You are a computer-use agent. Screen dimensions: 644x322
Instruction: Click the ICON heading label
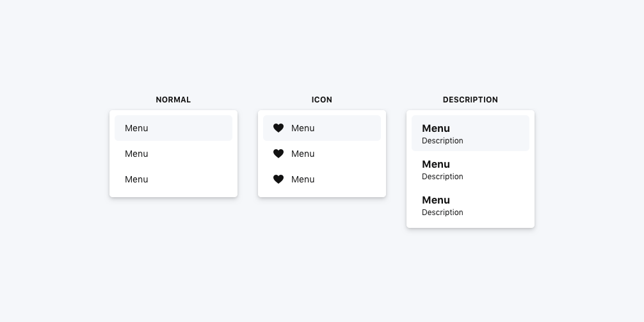tap(322, 100)
